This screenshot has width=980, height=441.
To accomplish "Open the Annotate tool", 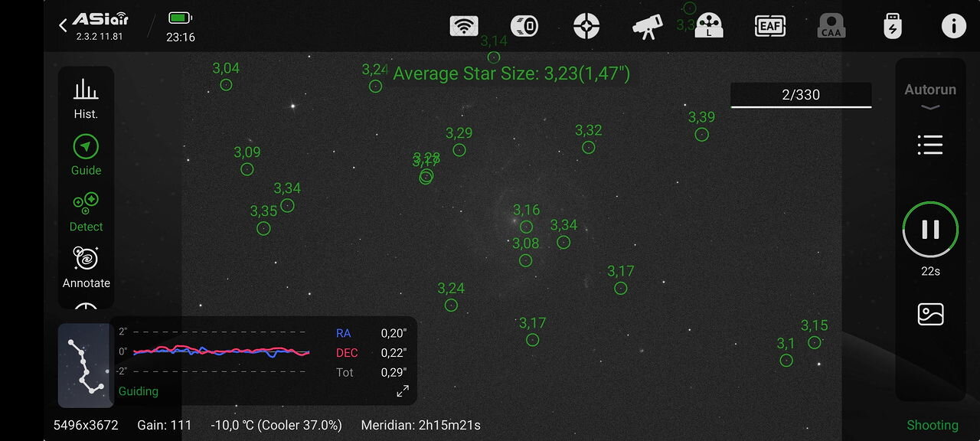I will [86, 267].
